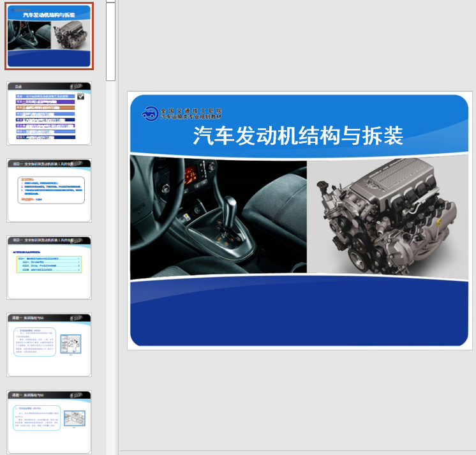Select the dark blue bottom banner shape
The image size is (476, 455).
pyautogui.click(x=299, y=310)
